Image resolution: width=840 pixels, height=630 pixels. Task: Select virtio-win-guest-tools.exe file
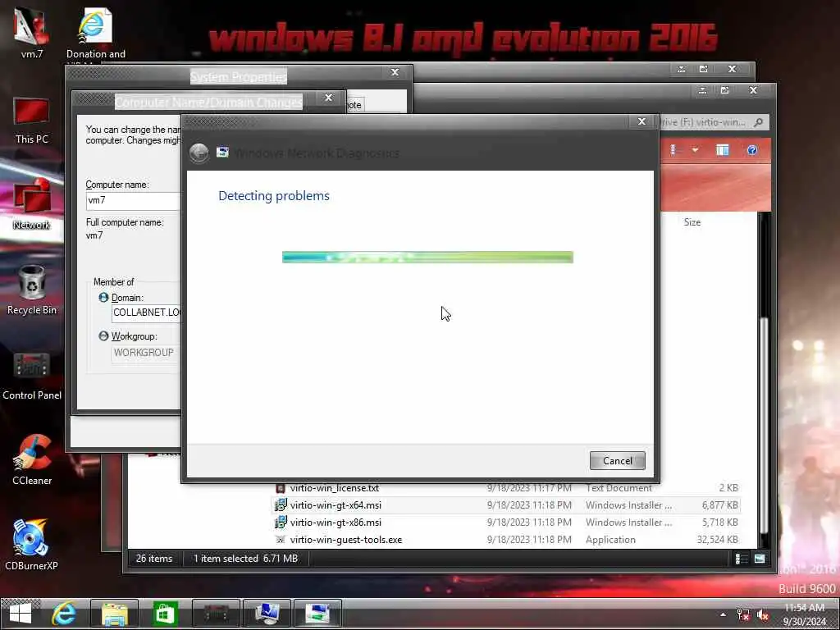tap(345, 540)
